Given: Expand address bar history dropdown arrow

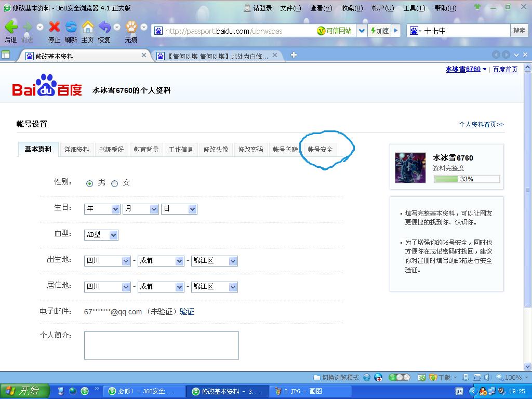Looking at the screenshot, I should [x=362, y=31].
